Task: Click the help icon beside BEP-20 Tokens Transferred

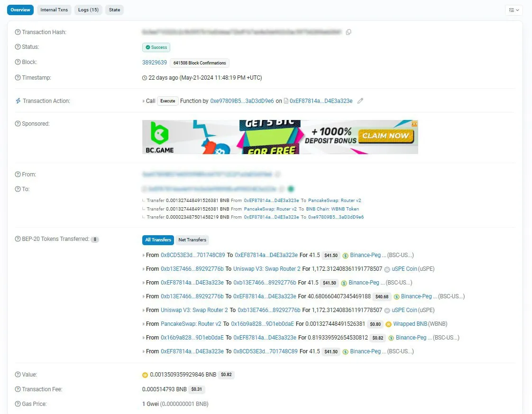Action: pyautogui.click(x=18, y=239)
